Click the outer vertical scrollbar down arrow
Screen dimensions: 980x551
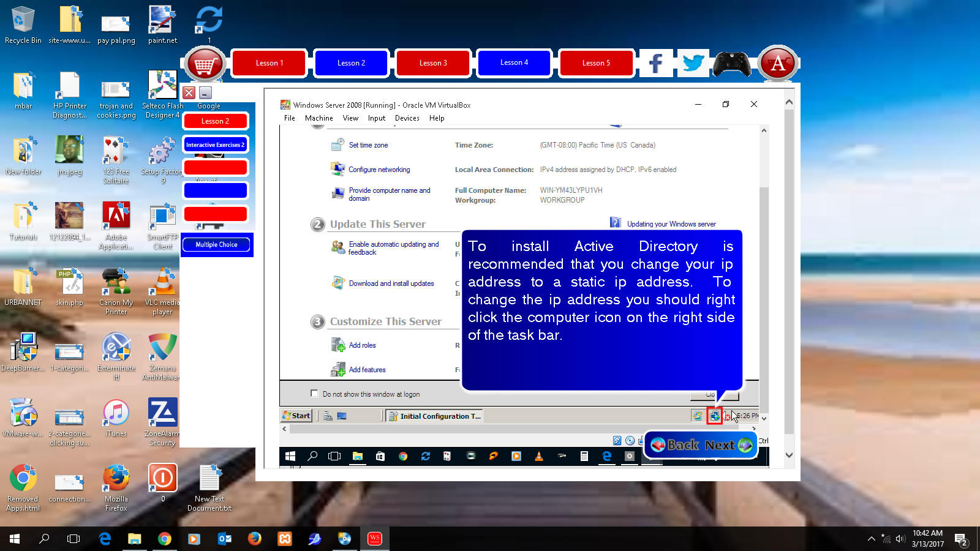point(789,455)
